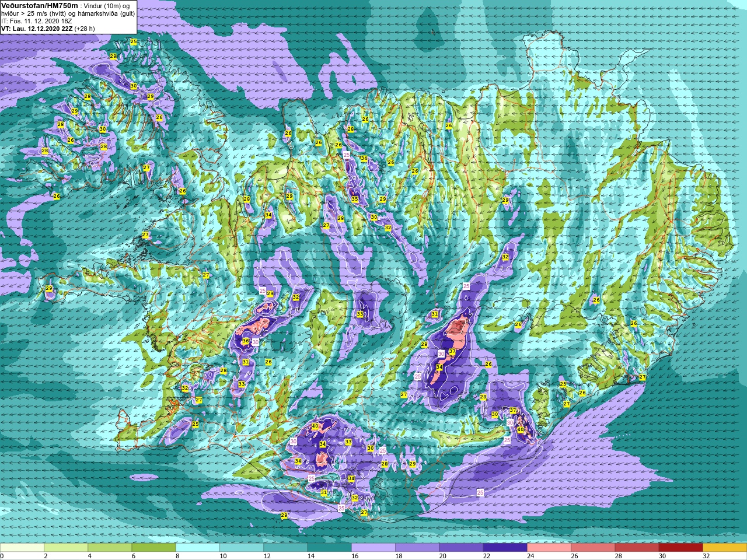The width and height of the screenshot is (747, 560).
Task: Click the 12–14 m/s teal legend swatch
Action: [285, 548]
